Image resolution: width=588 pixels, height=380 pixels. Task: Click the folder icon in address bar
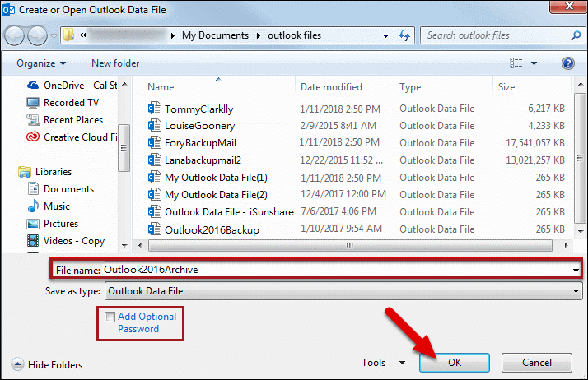click(68, 35)
